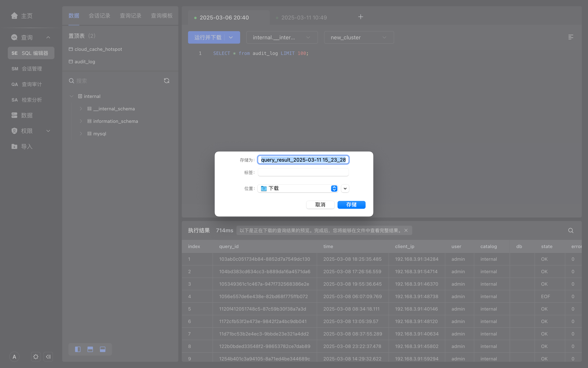The width and height of the screenshot is (588, 368).
Task: Click the client_ip column header
Action: tap(405, 247)
